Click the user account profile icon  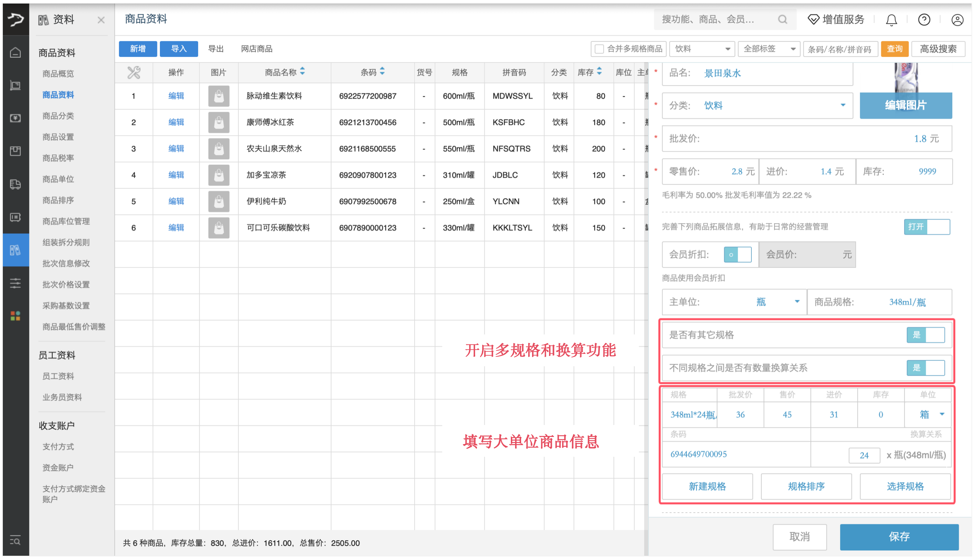pos(957,19)
